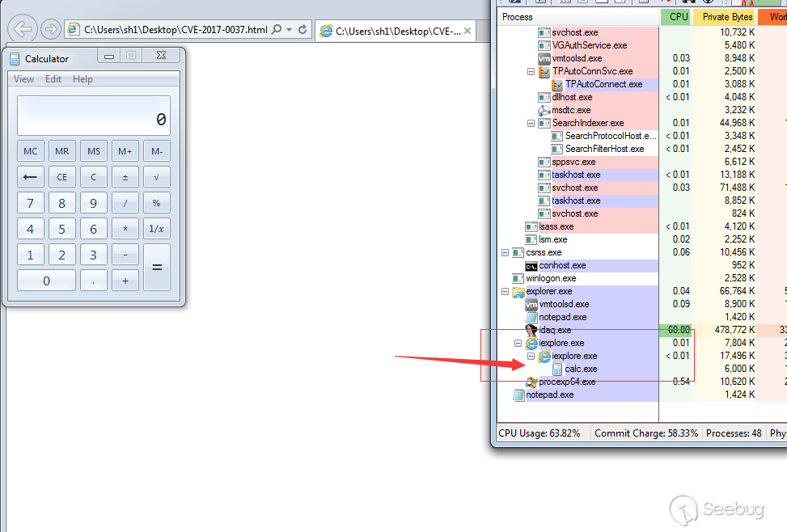This screenshot has width=787, height=532.
Task: Open the address bar dropdown arrow
Action: point(289,30)
